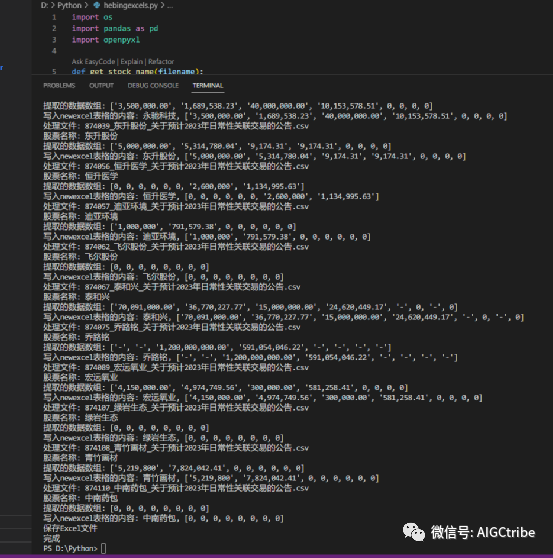Open the hebingexcels.py breadcrumb item
Image resolution: width=553 pixels, height=558 pixels.
coord(131,5)
